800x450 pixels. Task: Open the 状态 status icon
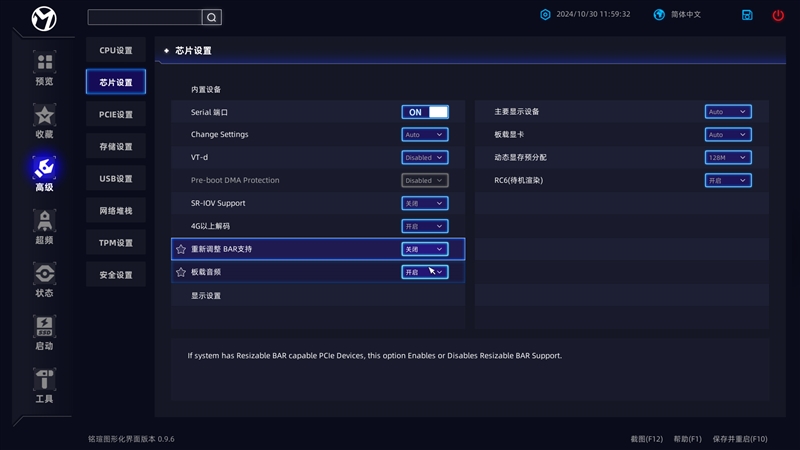click(44, 273)
